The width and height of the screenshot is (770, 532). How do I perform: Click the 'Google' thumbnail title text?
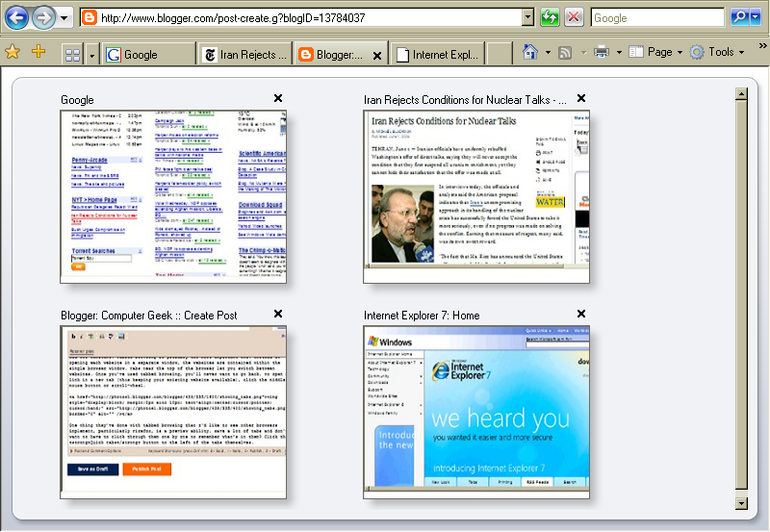pos(77,100)
